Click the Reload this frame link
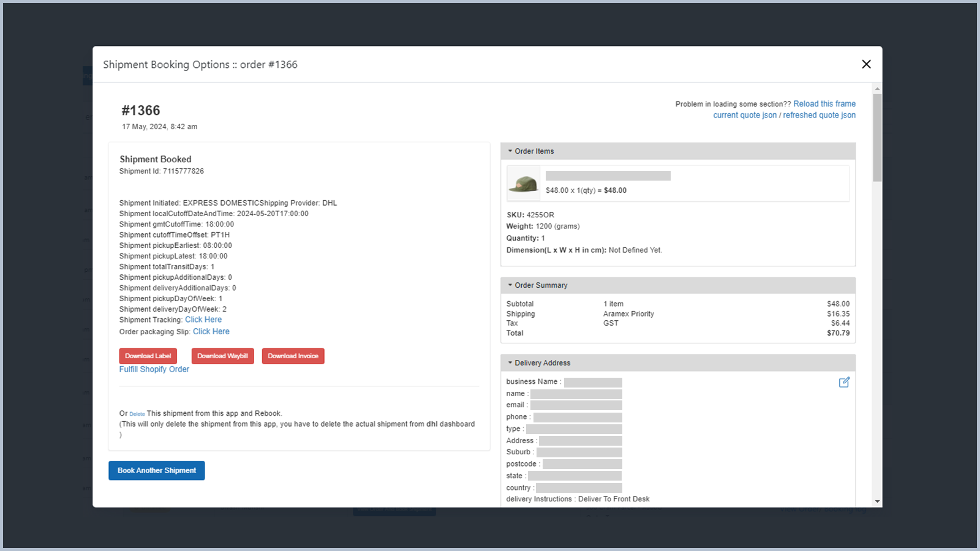Screen dimensions: 980x551 (824, 104)
